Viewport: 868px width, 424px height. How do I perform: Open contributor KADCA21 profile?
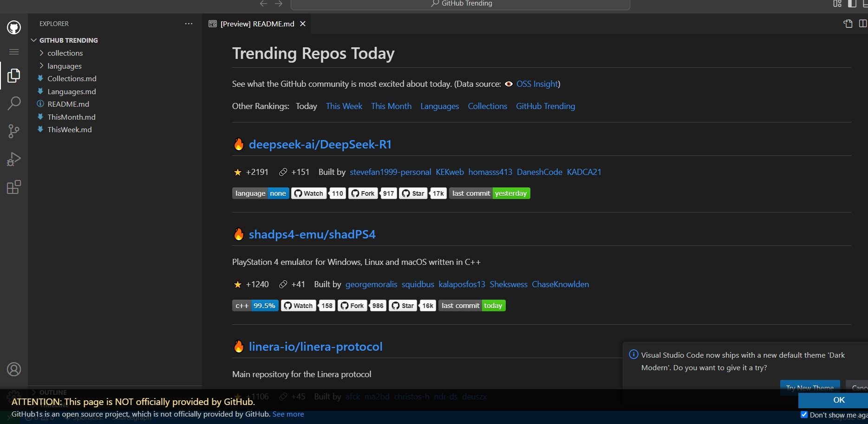584,172
